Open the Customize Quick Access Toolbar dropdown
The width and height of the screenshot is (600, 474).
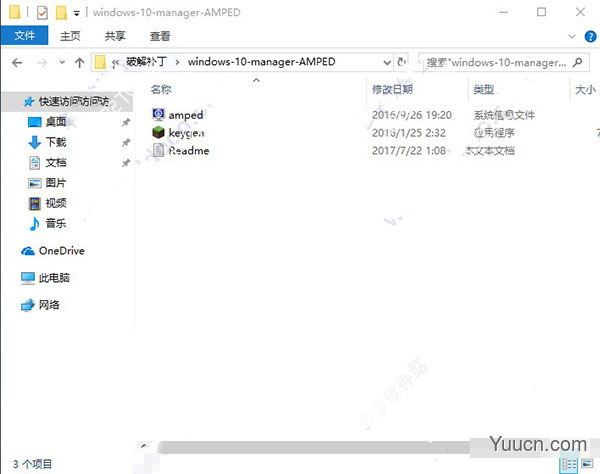pos(77,14)
